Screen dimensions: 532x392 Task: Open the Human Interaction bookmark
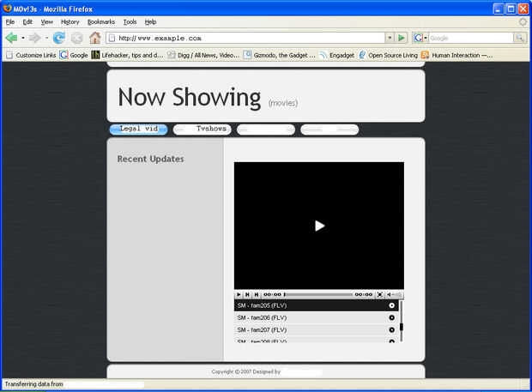(457, 55)
